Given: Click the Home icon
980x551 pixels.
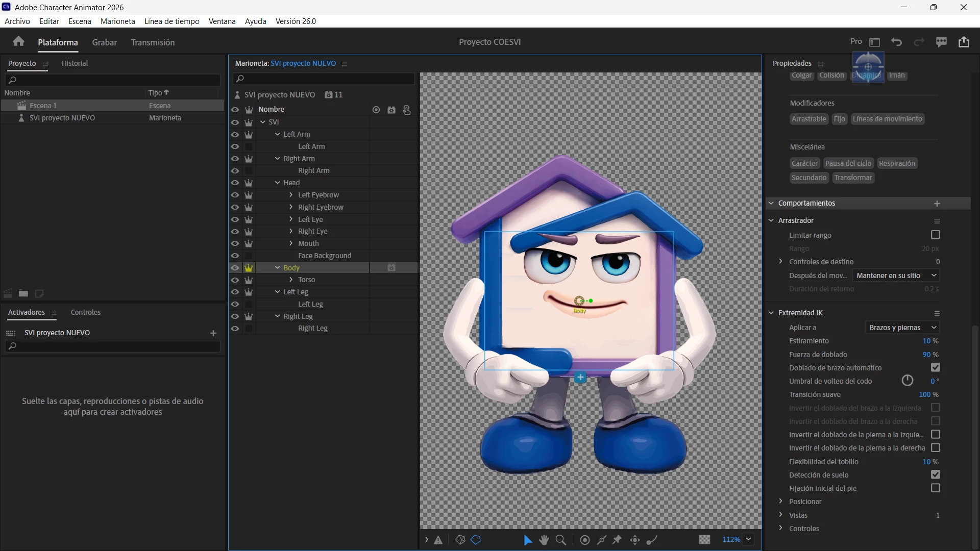Looking at the screenshot, I should point(19,42).
